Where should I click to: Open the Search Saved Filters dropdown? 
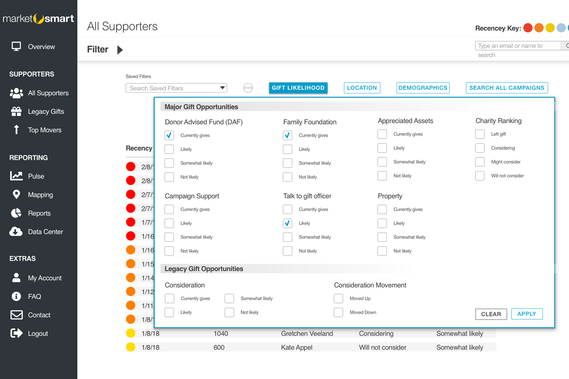tap(176, 88)
